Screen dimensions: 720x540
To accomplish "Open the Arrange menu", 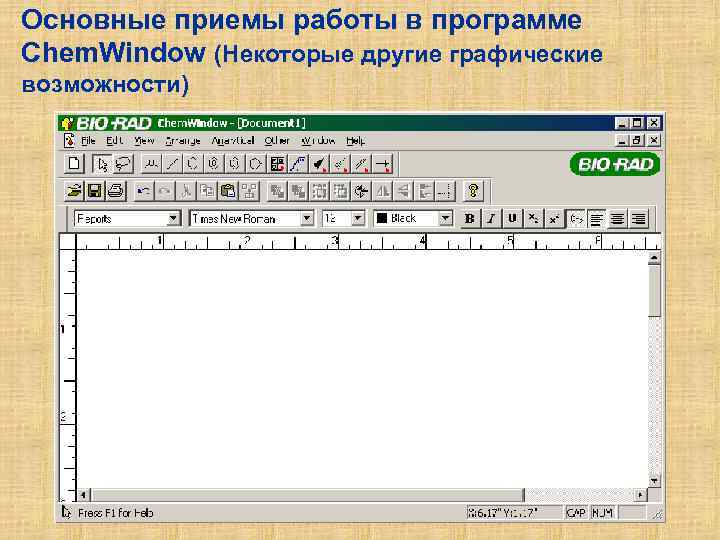I will (183, 141).
